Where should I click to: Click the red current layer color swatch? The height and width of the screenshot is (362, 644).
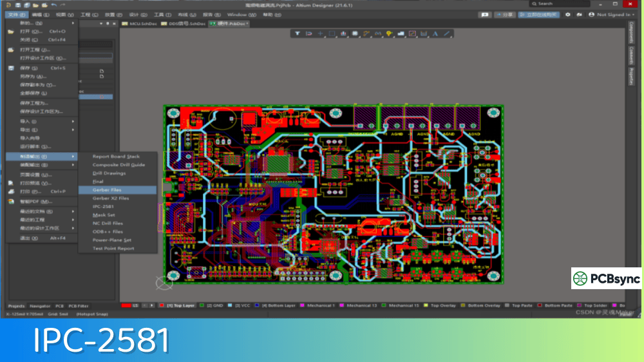click(x=127, y=305)
